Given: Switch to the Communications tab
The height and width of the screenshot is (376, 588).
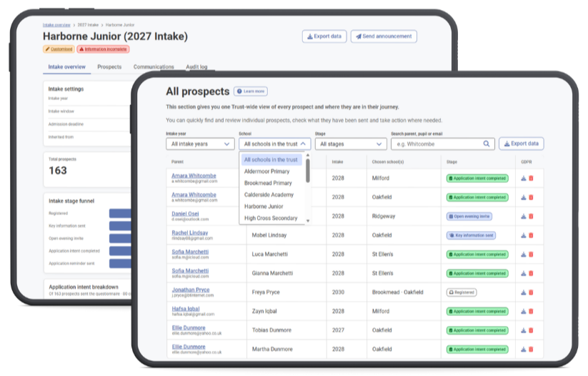Looking at the screenshot, I should (x=154, y=66).
